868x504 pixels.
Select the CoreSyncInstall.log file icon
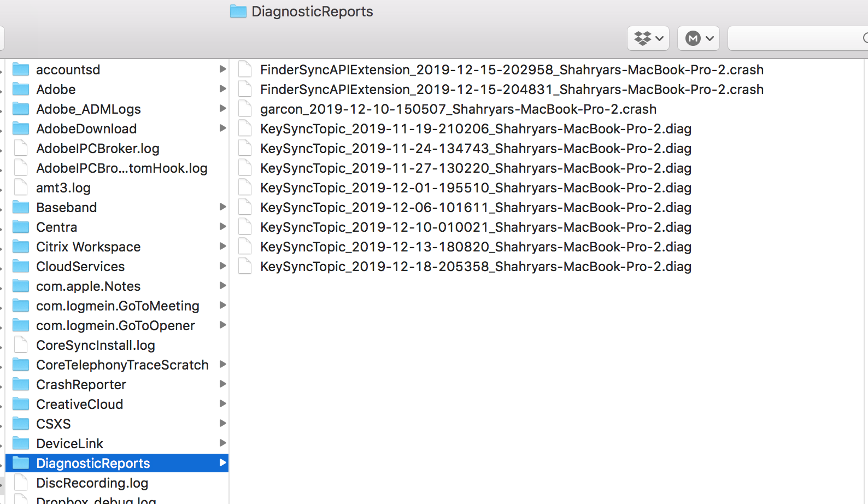click(x=21, y=345)
